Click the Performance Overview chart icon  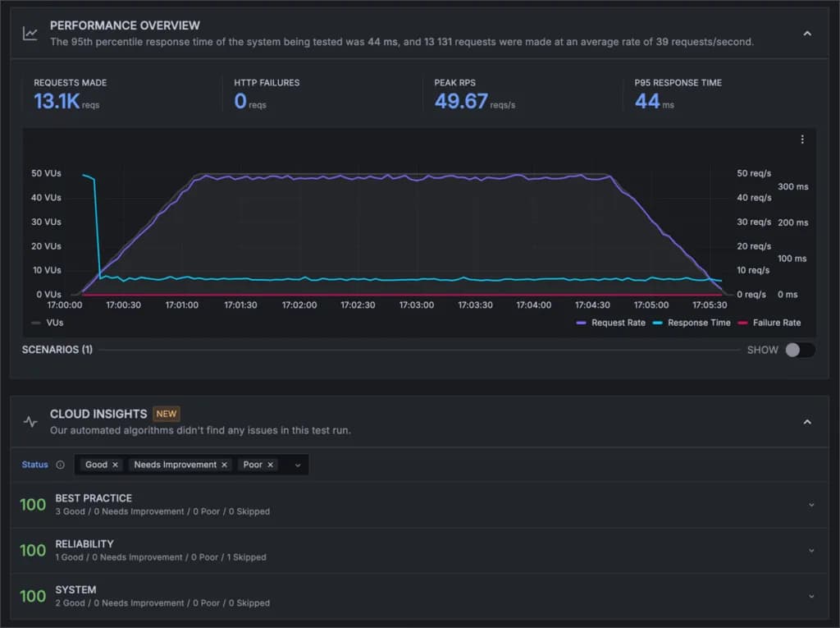pyautogui.click(x=30, y=33)
